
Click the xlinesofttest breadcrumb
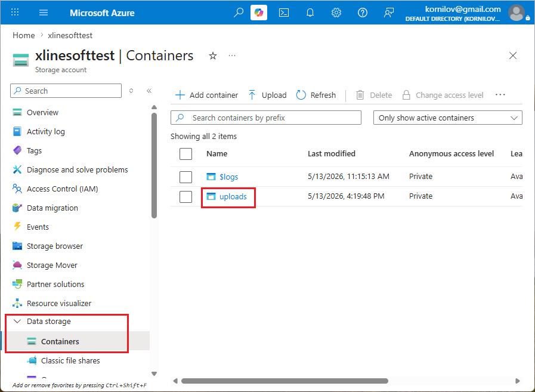(x=70, y=35)
